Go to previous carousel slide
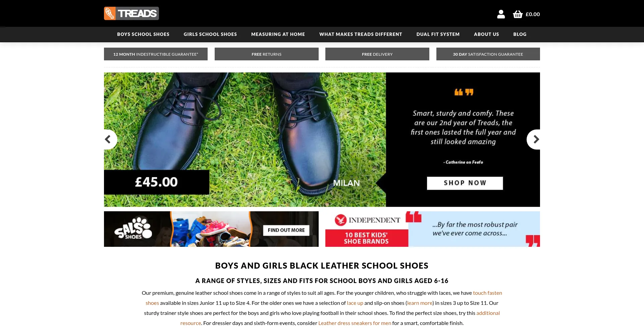 click(109, 139)
